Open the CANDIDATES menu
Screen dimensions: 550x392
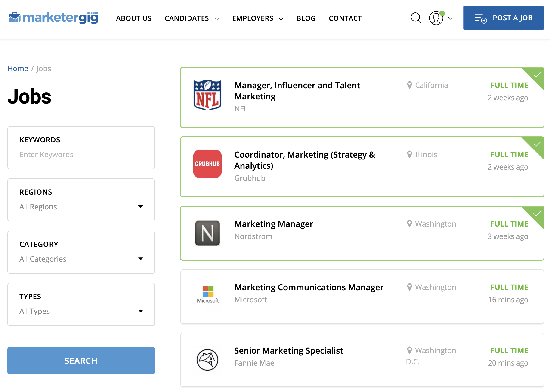(187, 18)
